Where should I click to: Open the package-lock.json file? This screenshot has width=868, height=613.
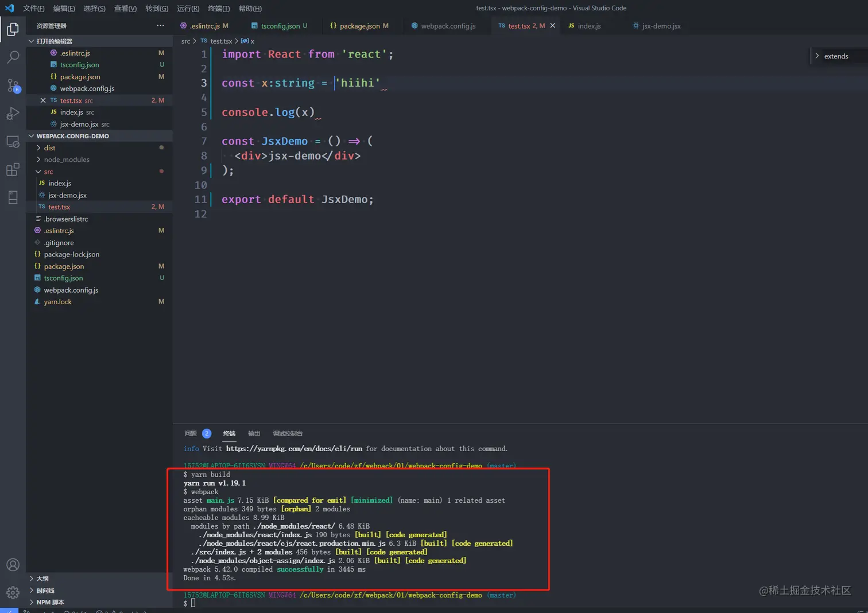(99, 254)
